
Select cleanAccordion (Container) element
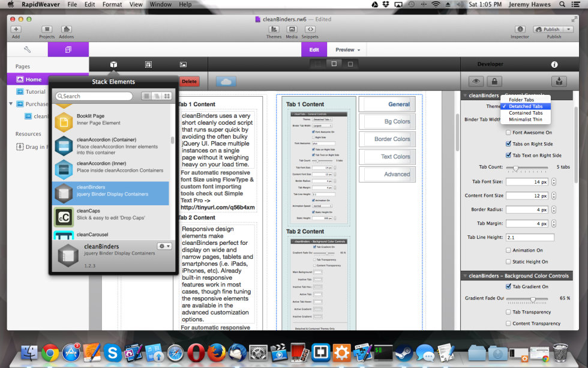(112, 145)
